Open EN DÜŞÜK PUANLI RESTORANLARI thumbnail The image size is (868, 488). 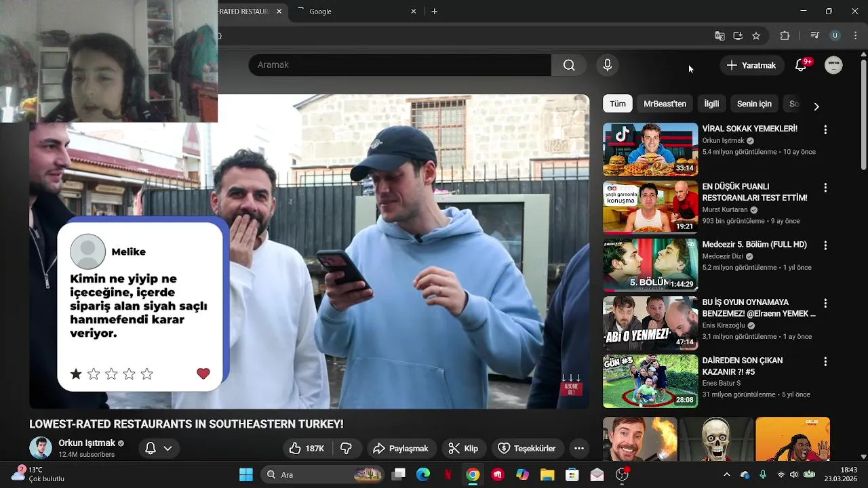click(650, 207)
